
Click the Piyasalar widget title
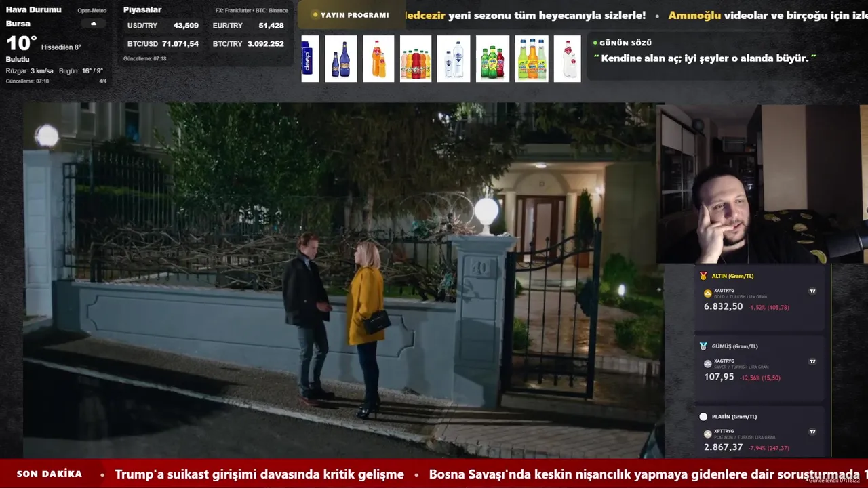pos(142,9)
